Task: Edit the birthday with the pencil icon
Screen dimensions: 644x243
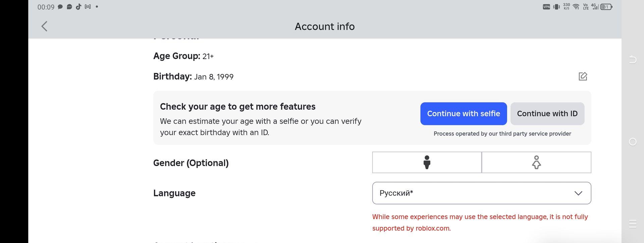Action: 583,76
